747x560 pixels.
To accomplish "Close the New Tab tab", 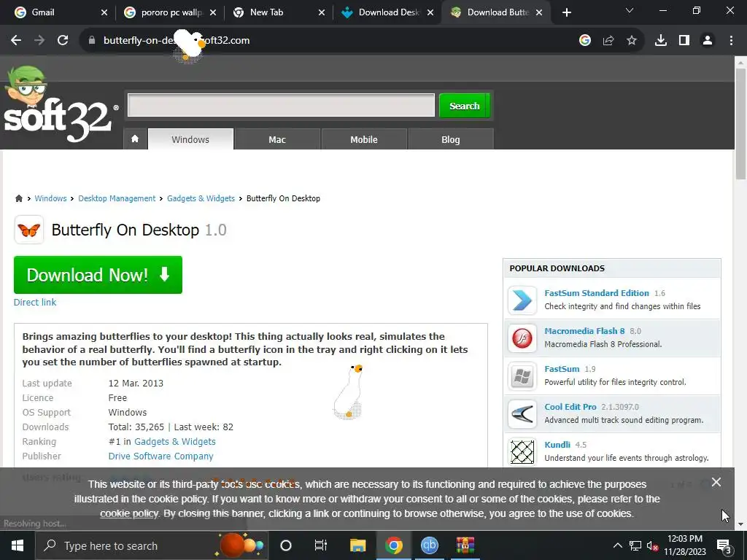I will 322,13.
